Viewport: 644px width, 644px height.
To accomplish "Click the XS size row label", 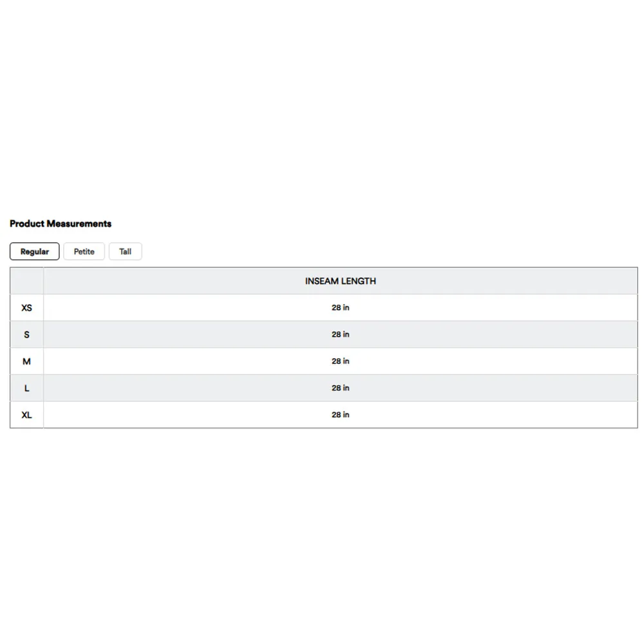I will [x=26, y=308].
